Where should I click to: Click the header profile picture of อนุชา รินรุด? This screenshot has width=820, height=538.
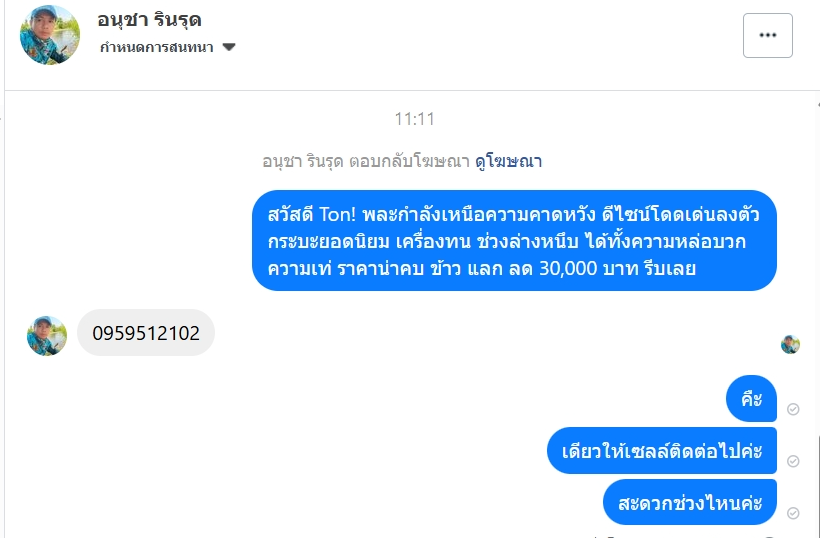click(x=50, y=35)
